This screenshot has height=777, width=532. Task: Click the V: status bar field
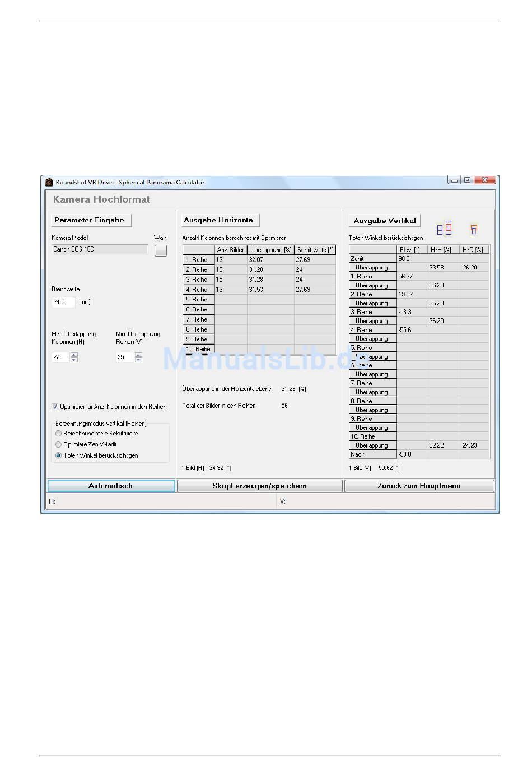click(x=387, y=501)
